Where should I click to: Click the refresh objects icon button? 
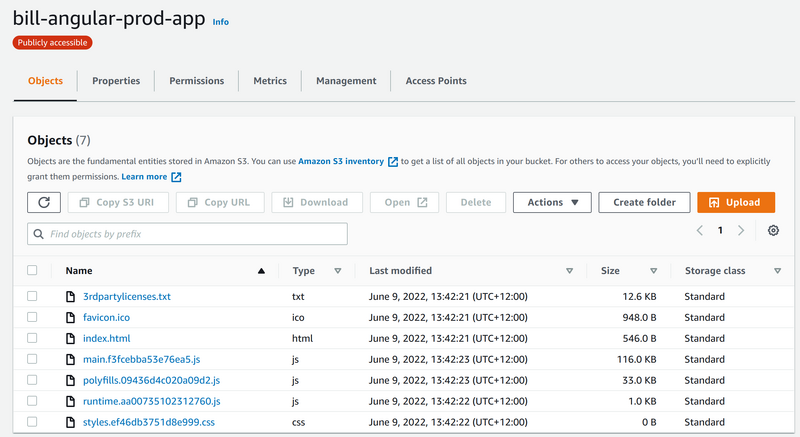43,202
